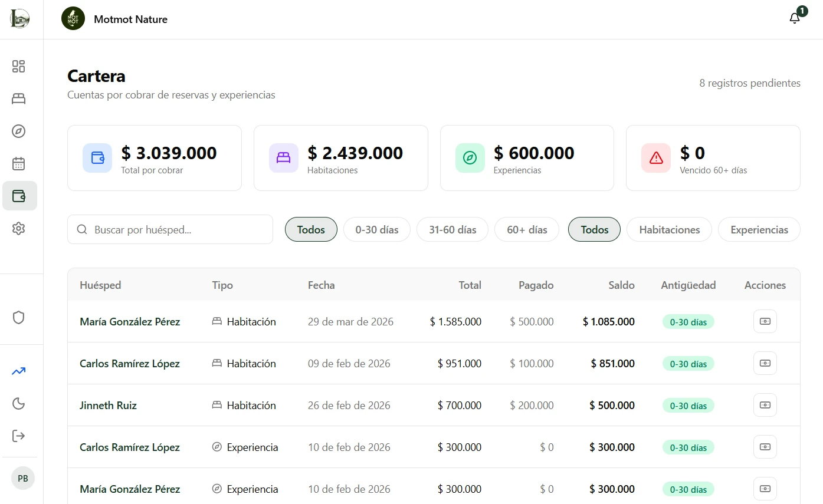Select the 60+ días filter
The image size is (823, 504).
pos(527,230)
